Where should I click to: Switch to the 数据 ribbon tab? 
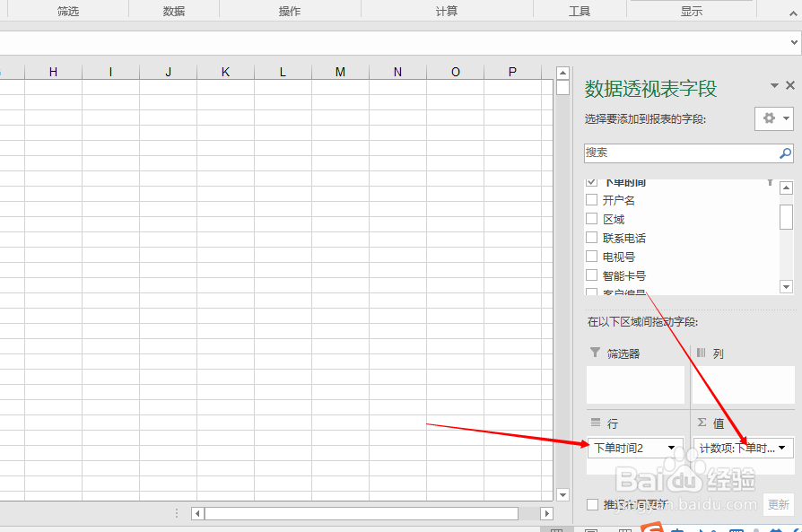[x=174, y=10]
